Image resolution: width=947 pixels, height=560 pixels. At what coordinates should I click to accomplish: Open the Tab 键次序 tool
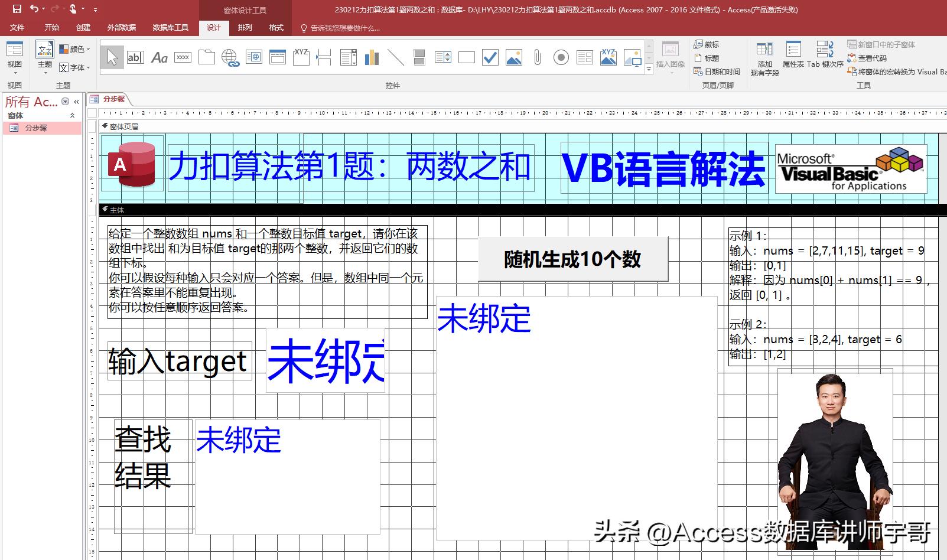click(x=825, y=57)
